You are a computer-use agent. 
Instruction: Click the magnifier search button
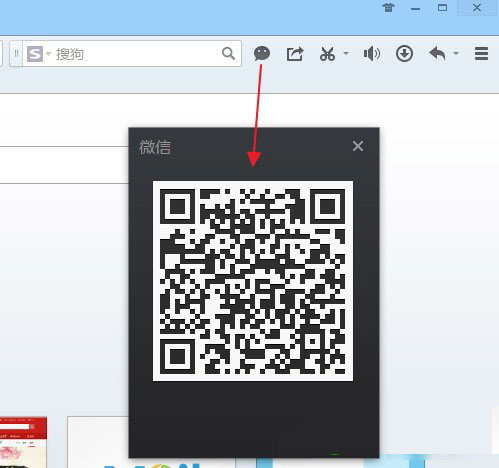(228, 53)
